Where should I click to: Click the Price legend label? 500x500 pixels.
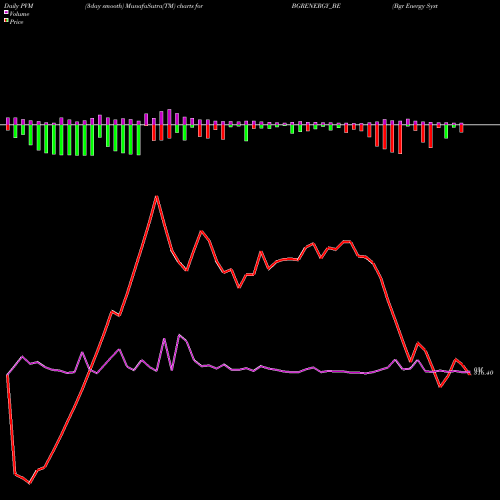(16, 22)
